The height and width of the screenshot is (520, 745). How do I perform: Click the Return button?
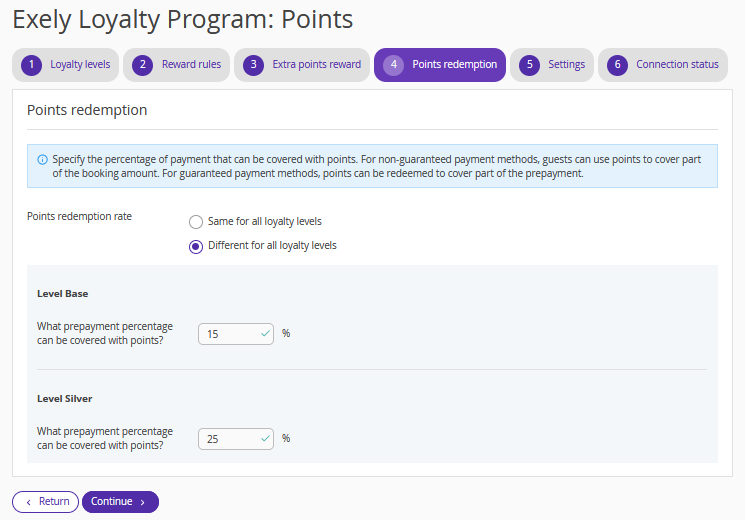(46, 502)
